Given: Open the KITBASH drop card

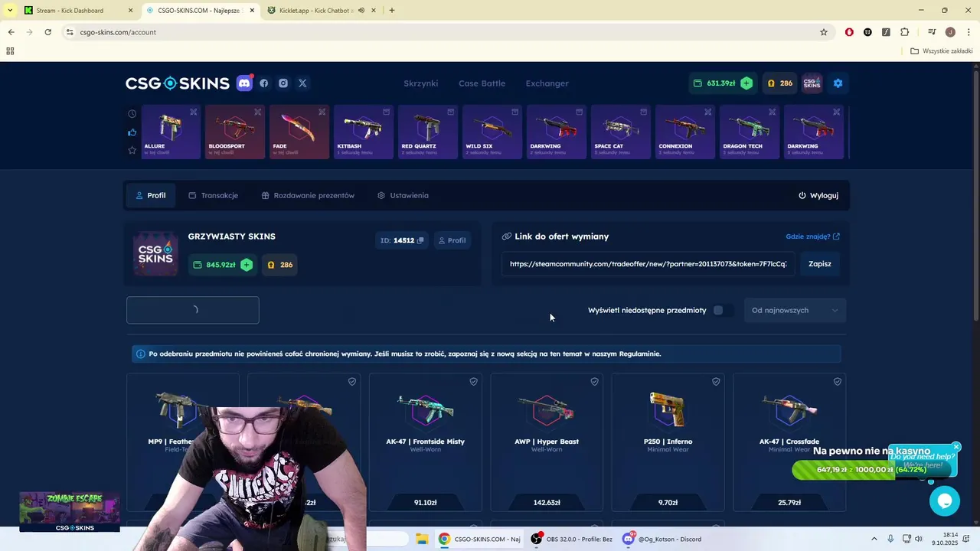Looking at the screenshot, I should (364, 132).
